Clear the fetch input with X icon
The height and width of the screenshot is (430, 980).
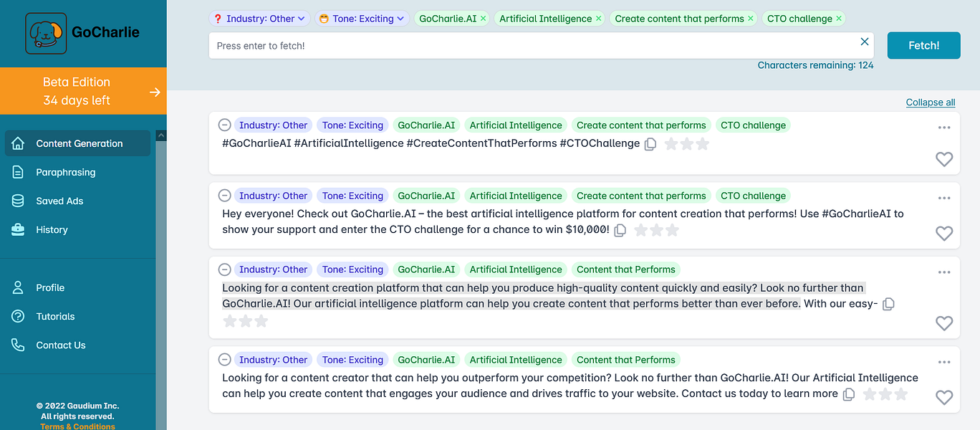(865, 42)
